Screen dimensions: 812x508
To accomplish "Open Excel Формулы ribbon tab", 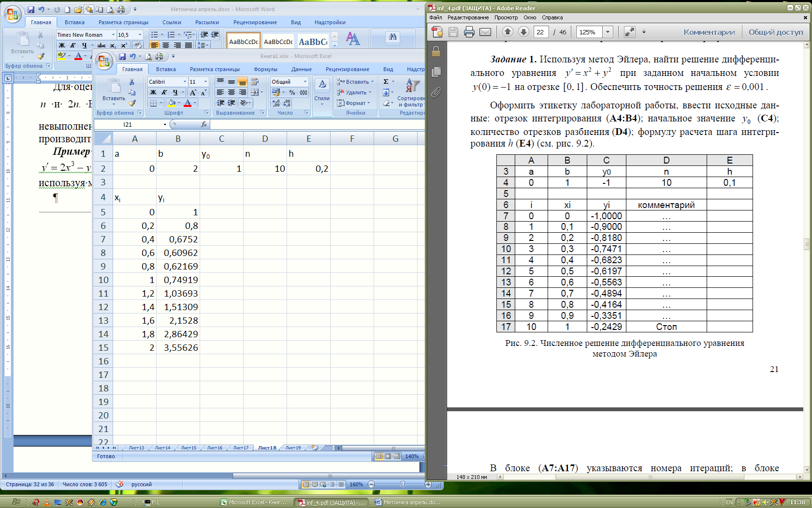I will click(x=265, y=69).
